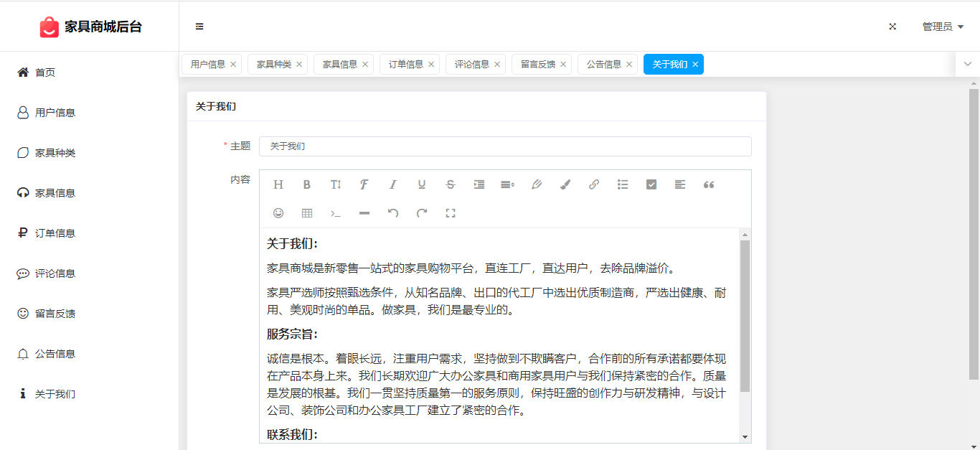Open 家具信息 in the sidebar menu
Image resolution: width=980 pixels, height=450 pixels.
point(55,193)
